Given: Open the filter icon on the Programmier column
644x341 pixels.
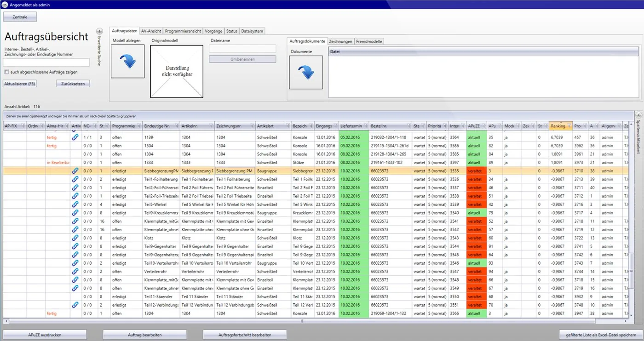Looking at the screenshot, I should [x=139, y=126].
